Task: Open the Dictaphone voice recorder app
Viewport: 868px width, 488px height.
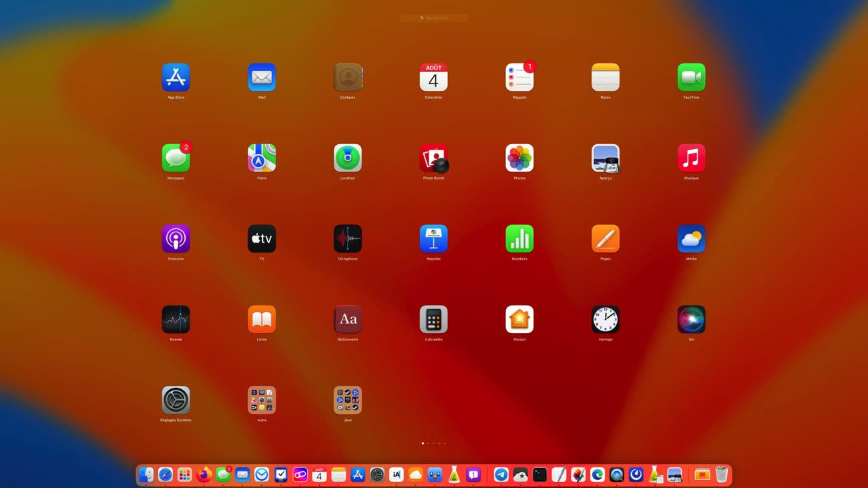Action: pos(347,239)
